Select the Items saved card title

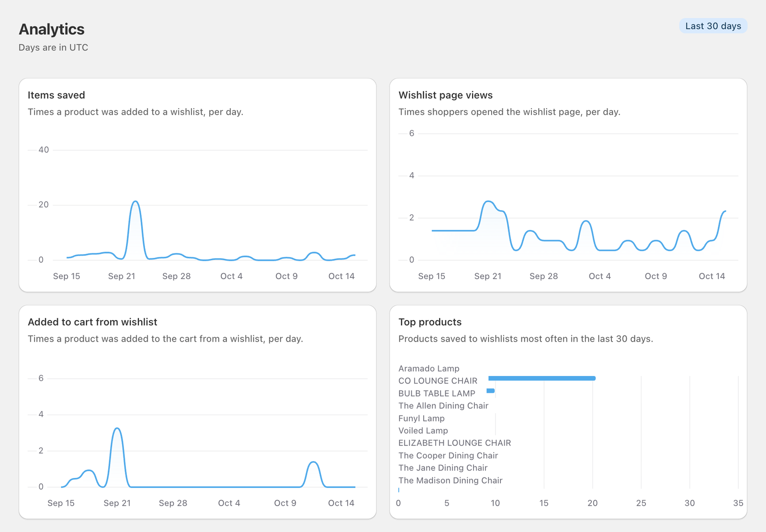point(56,95)
